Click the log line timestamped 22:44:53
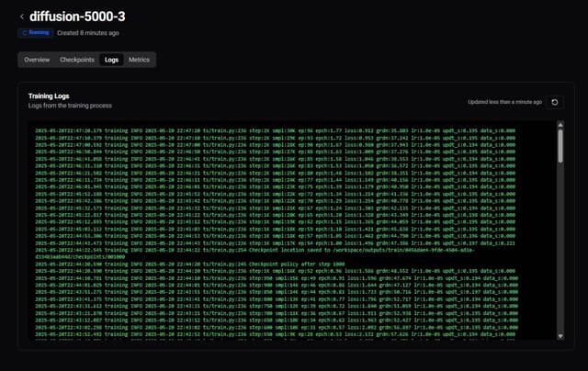 tap(275, 236)
